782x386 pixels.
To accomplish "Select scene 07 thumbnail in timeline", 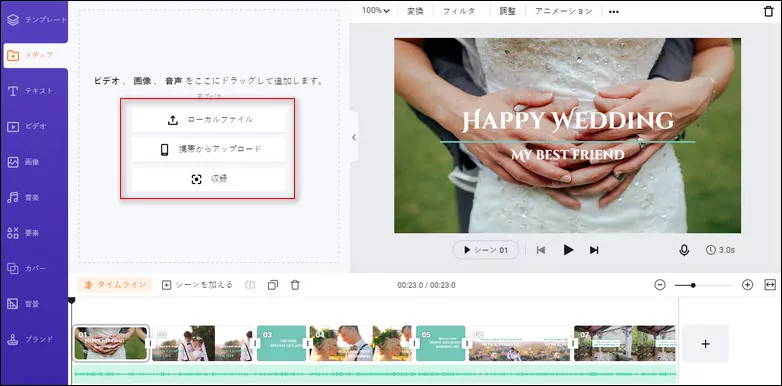I will 625,343.
